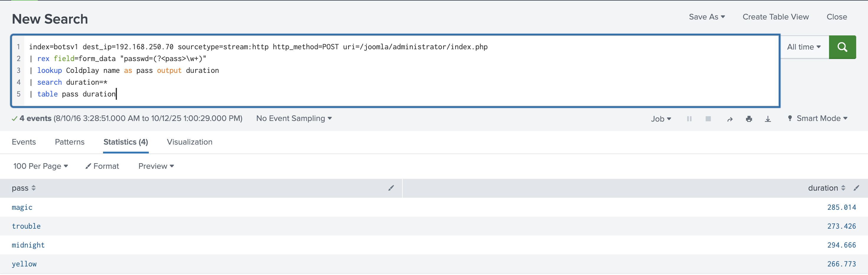Edit the duration column with pencil icon
This screenshot has height=275, width=868.
pos(856,188)
